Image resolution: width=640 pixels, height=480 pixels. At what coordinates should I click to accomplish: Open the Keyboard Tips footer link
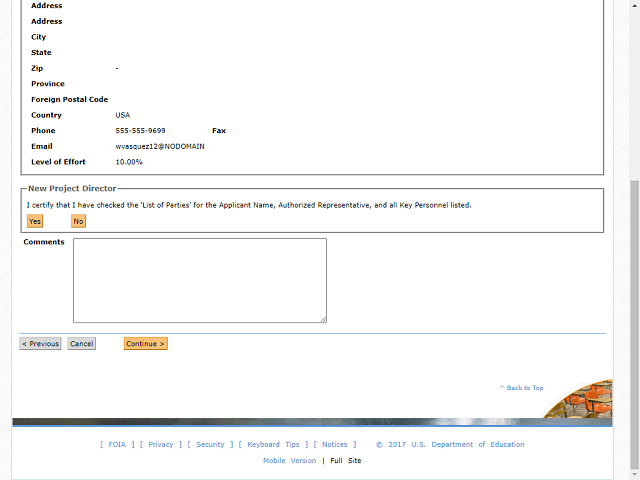tap(273, 444)
